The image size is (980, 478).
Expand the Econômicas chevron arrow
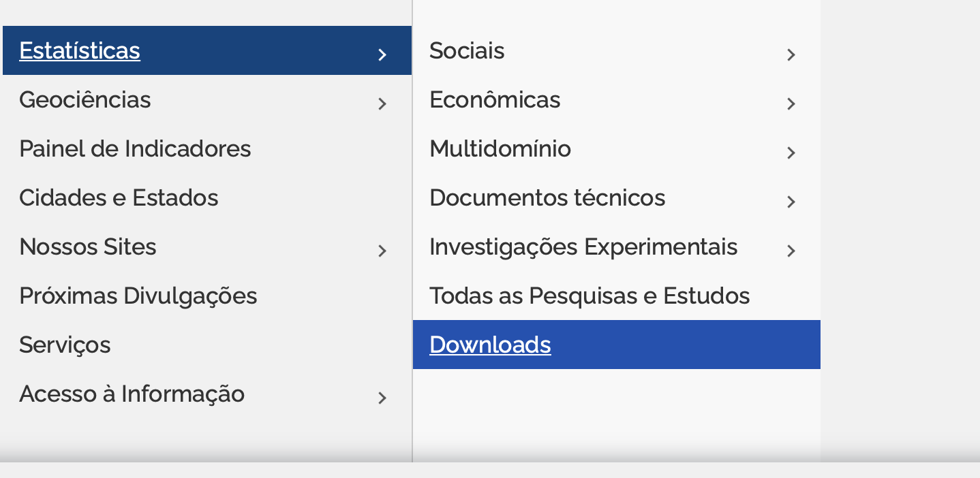pos(791,103)
